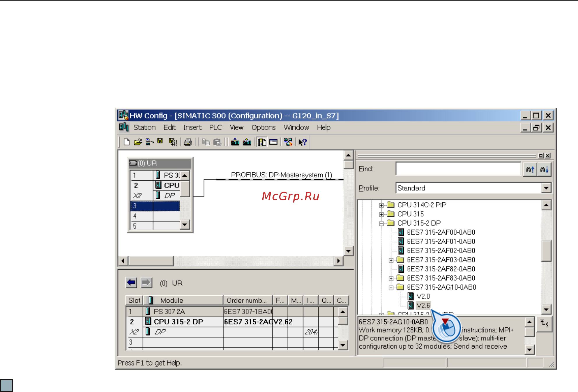This screenshot has height=392, width=578.
Task: Click the Configure Network icon
Action: coord(289,142)
